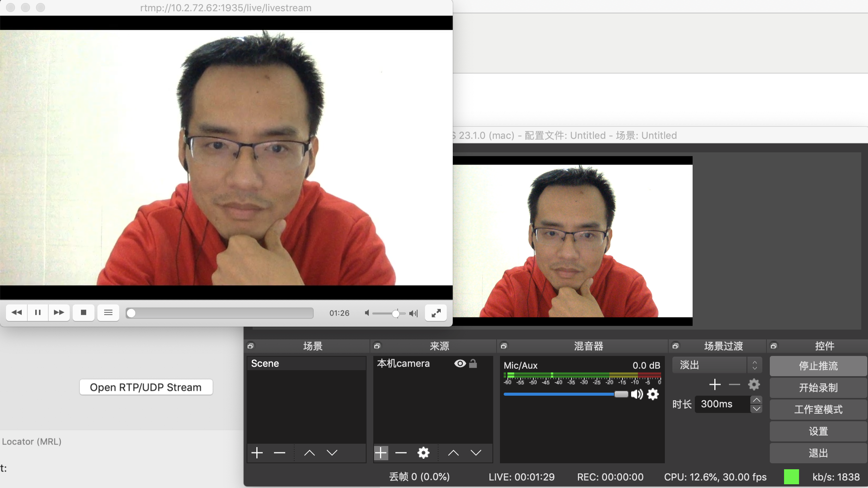Remove the selected scene with minus icon
This screenshot has height=488, width=868.
pyautogui.click(x=280, y=453)
